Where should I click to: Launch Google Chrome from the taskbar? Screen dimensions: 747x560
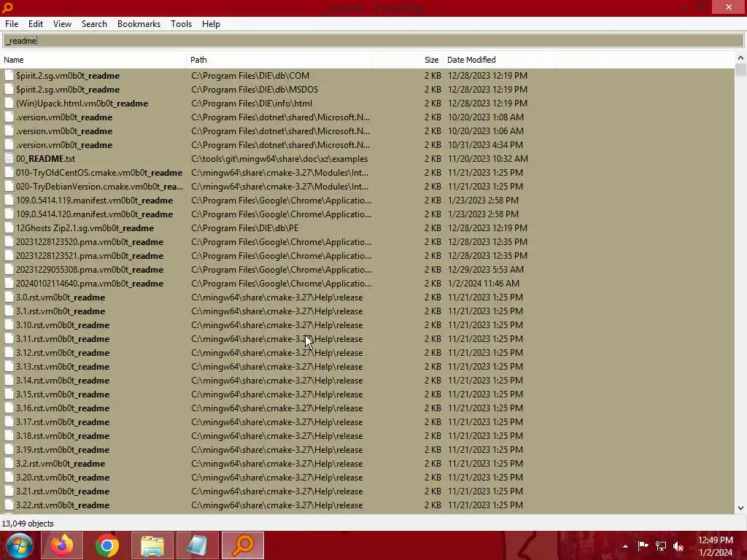click(107, 545)
